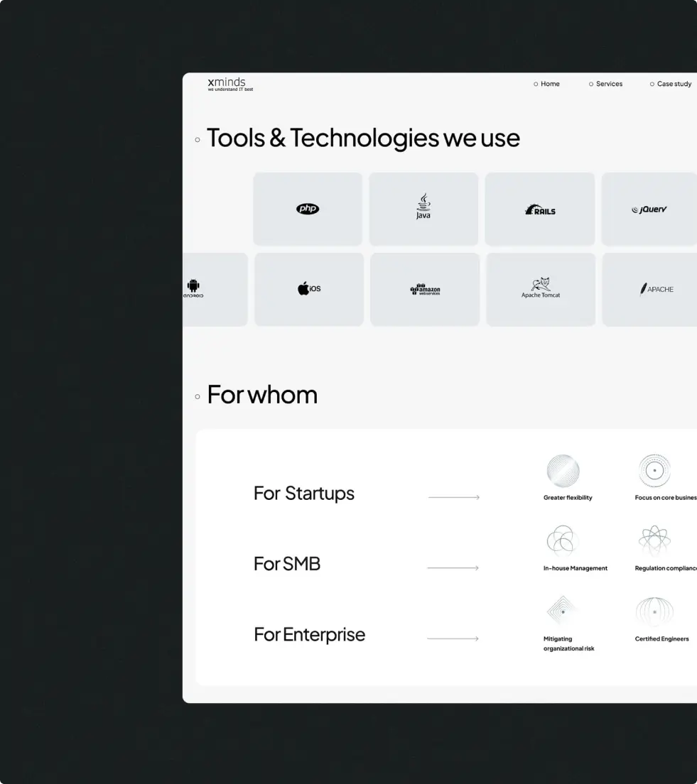
Task: Select the Android technology card
Action: tap(215, 290)
